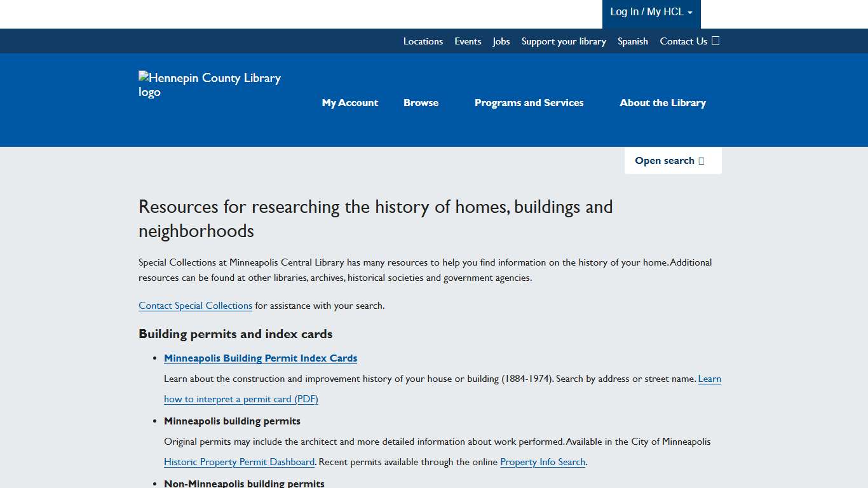
Task: Open the Programs and Services menu
Action: click(529, 102)
